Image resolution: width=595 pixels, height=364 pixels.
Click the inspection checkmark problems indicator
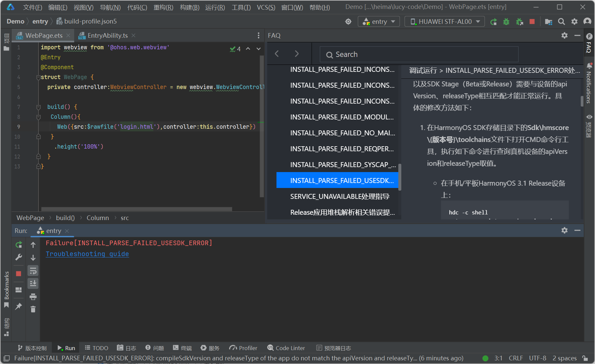(235, 49)
